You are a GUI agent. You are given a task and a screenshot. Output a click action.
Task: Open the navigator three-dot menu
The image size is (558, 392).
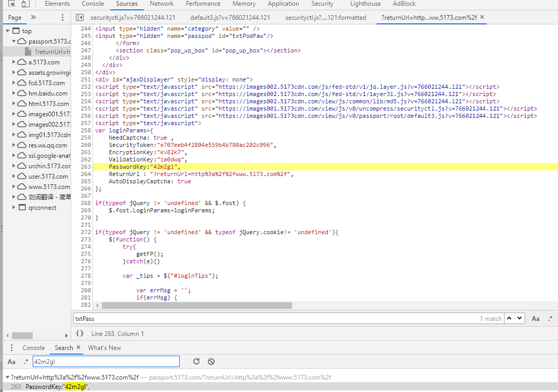63,18
